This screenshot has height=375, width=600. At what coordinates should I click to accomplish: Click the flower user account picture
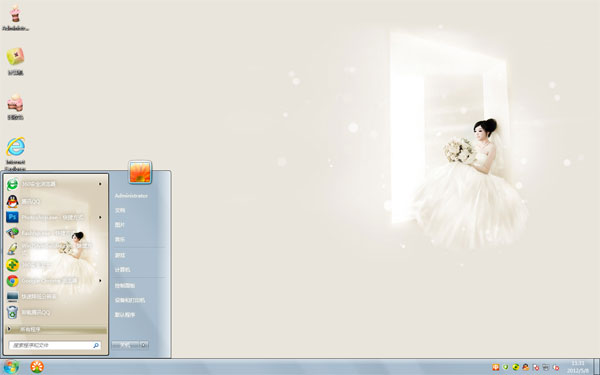[x=140, y=172]
